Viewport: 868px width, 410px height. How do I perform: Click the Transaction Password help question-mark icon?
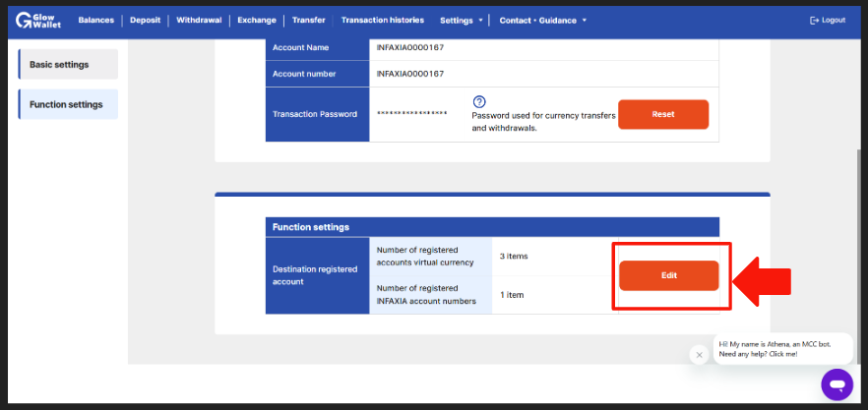coord(479,102)
